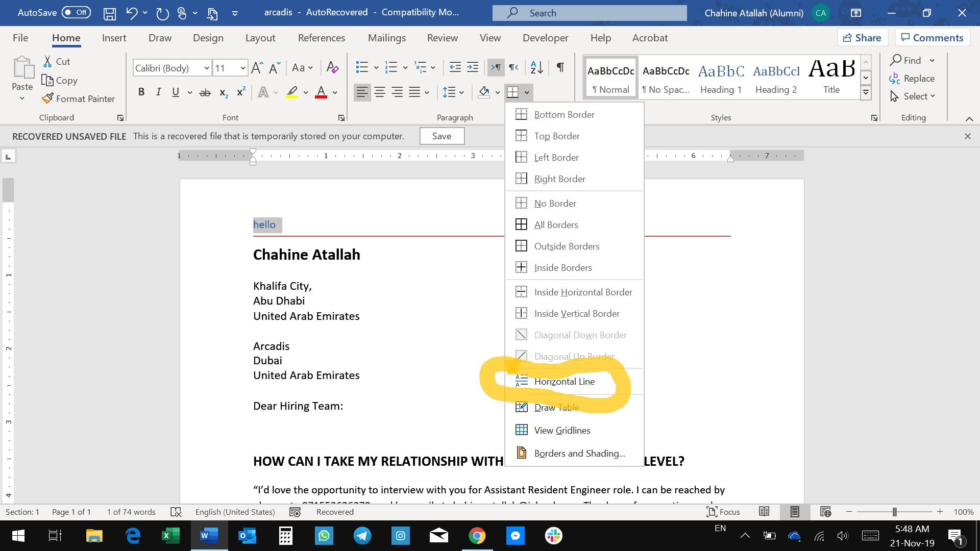Click the Share button

862,38
